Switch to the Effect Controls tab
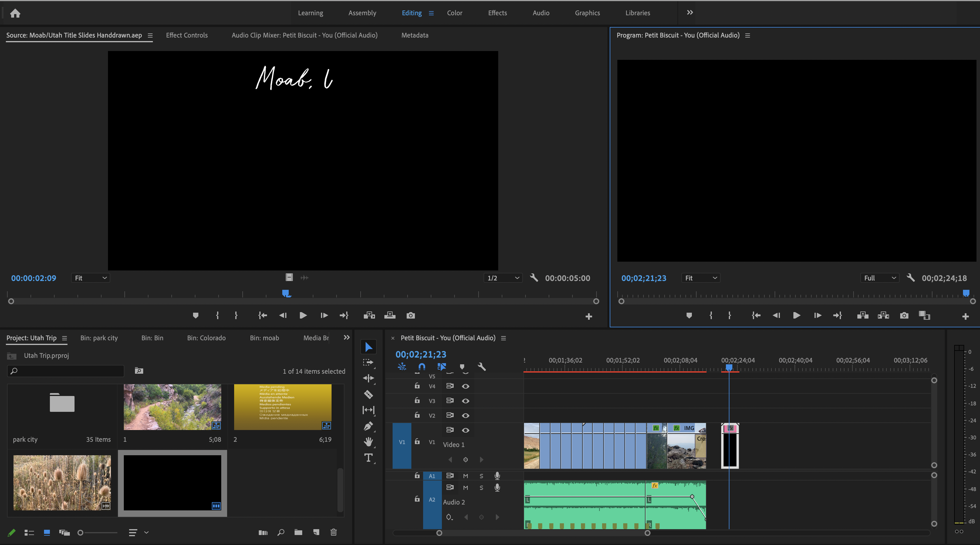 (187, 35)
